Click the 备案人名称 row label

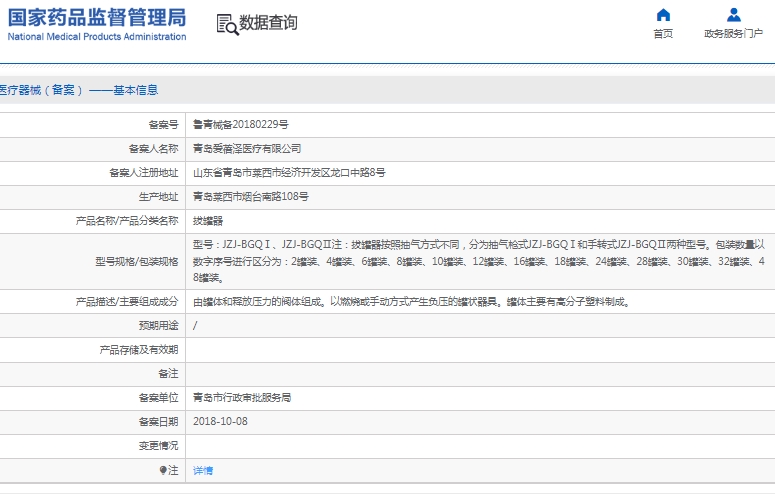point(153,148)
